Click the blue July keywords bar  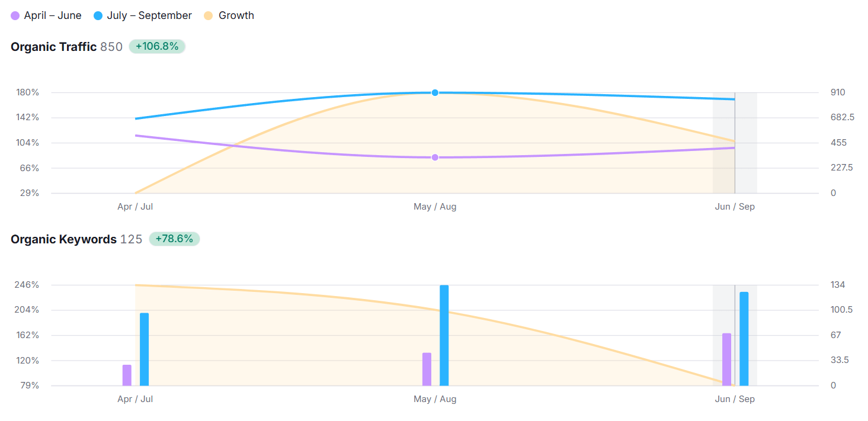click(x=144, y=349)
